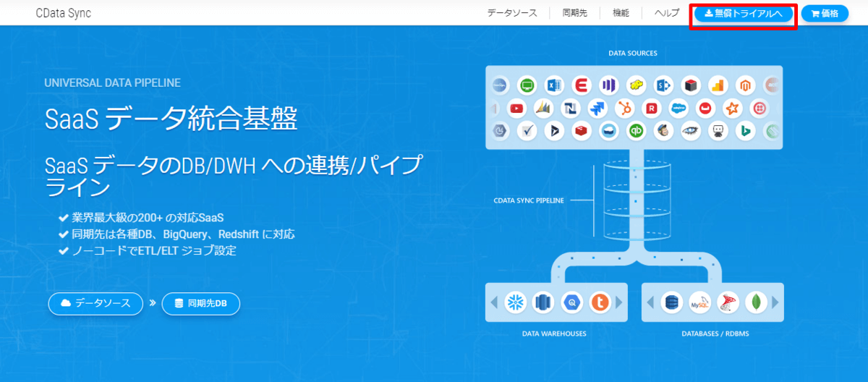Select the Microsoft Dynamics GP data source icon
868x382 pixels.
543,109
